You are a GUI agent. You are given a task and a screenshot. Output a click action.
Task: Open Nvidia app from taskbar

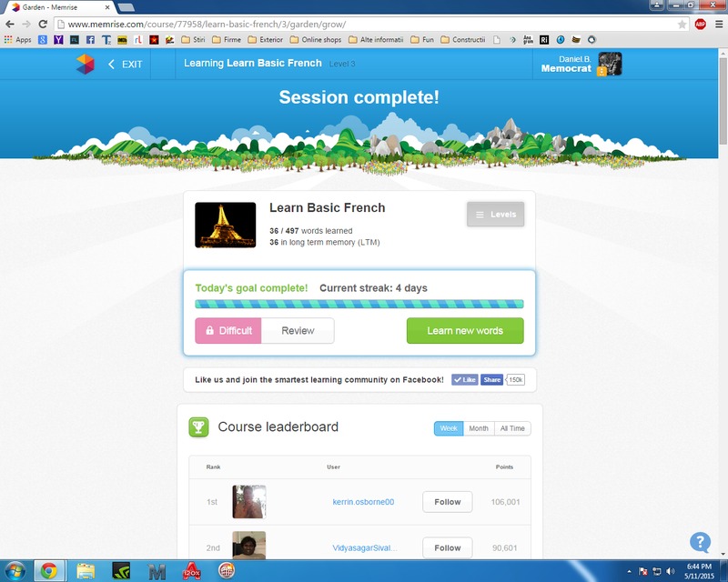(121, 571)
